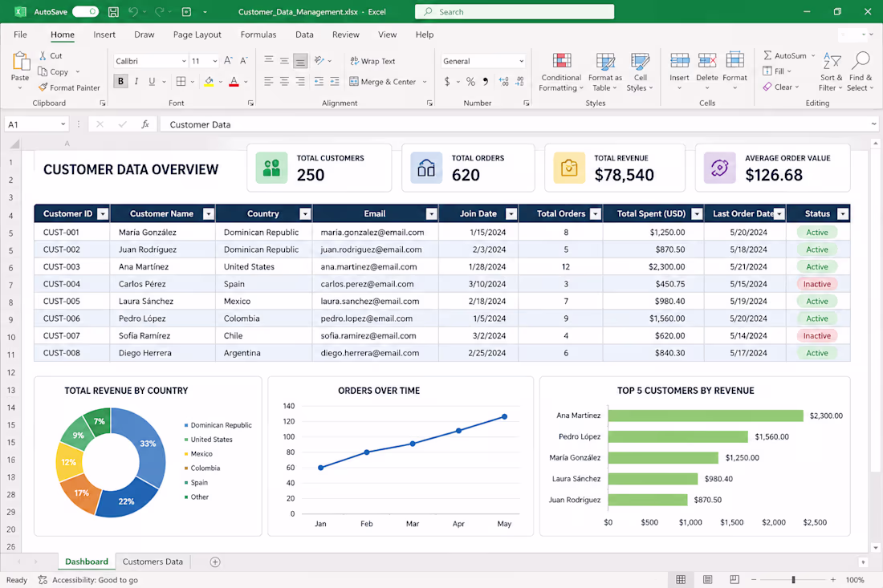Click the Decrease Indent icon
Screen dimensions: 883x588
[x=319, y=82]
